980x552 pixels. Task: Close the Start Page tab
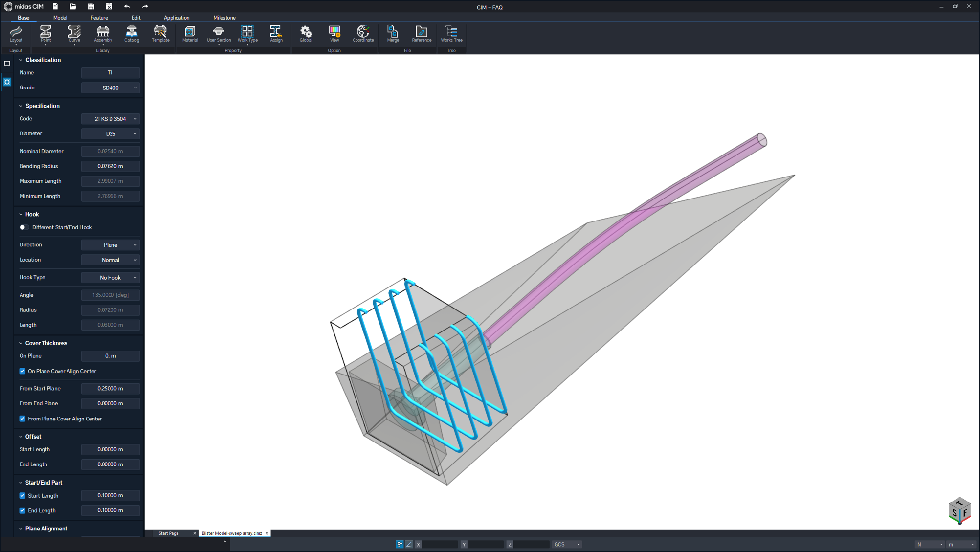click(x=195, y=533)
